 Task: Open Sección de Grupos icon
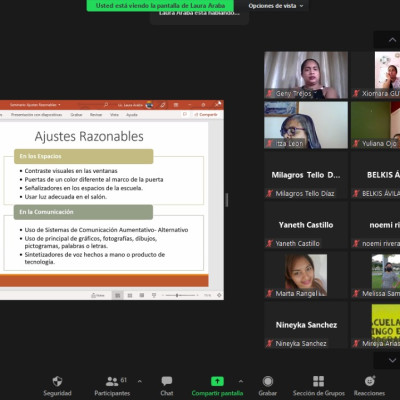click(318, 381)
